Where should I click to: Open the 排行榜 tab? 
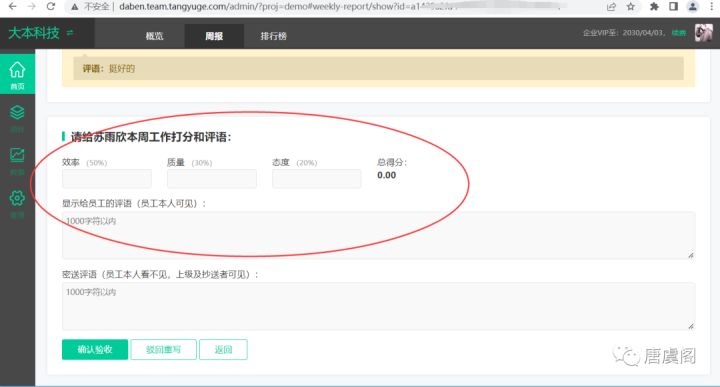pos(274,36)
